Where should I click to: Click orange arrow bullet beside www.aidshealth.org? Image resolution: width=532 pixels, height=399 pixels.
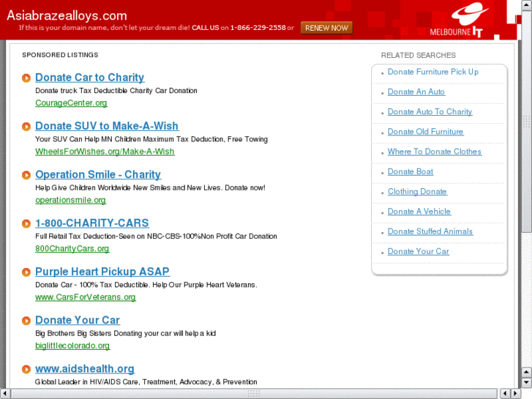point(26,370)
